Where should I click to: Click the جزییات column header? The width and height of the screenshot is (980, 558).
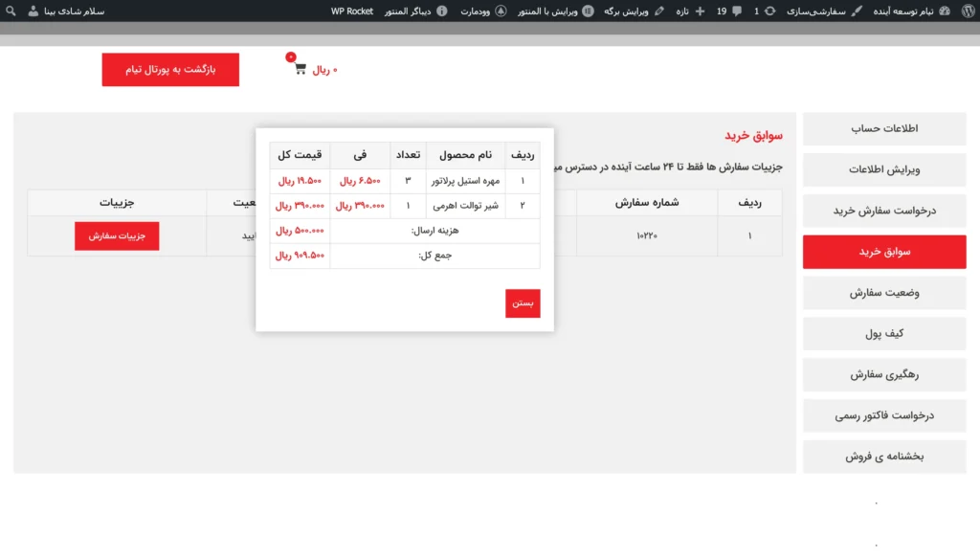pos(117,203)
